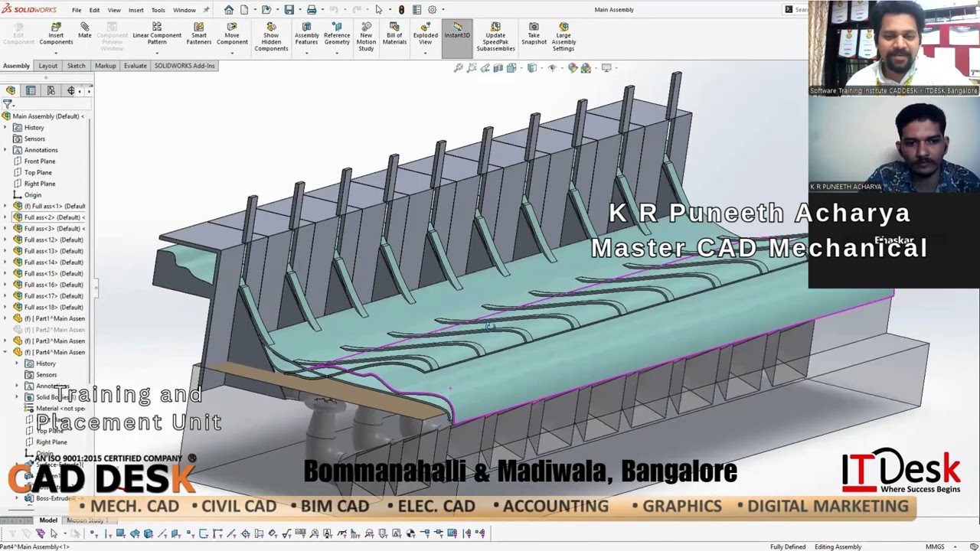Open Assembly Features tool
980x551 pixels.
pyautogui.click(x=306, y=33)
